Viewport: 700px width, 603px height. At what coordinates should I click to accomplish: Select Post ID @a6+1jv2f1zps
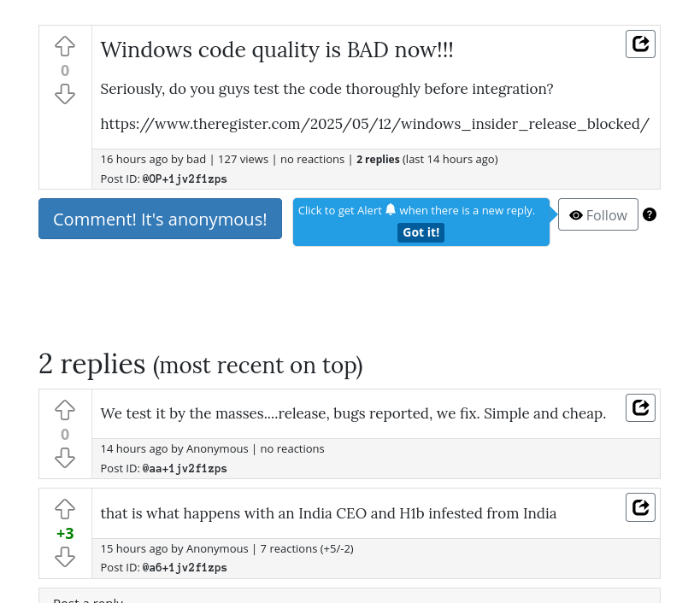[185, 568]
